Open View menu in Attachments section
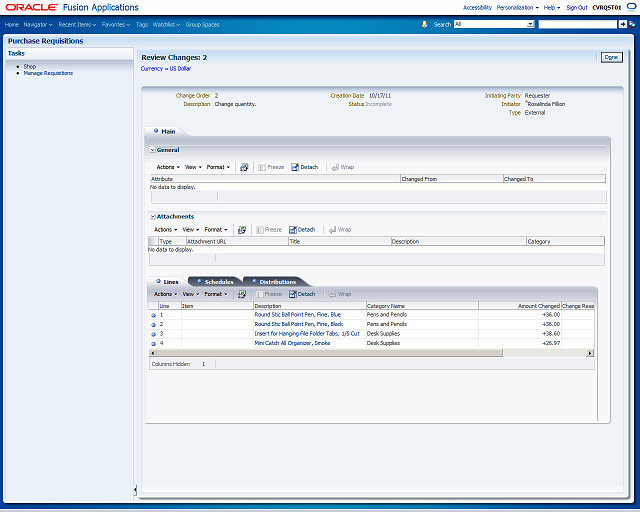 [x=191, y=229]
